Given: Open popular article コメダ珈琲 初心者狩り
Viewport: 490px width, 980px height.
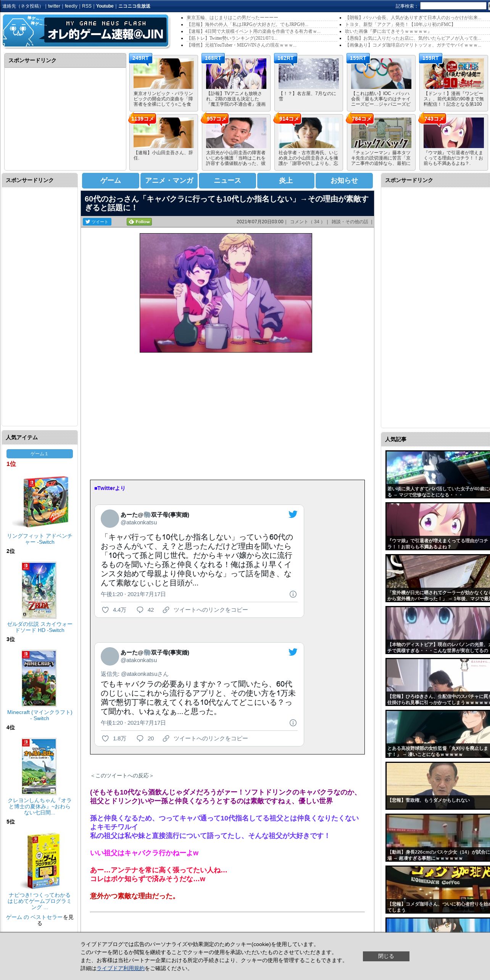Looking at the screenshot, I should coord(438,890).
